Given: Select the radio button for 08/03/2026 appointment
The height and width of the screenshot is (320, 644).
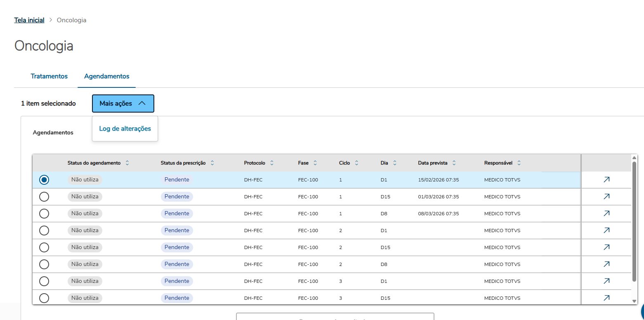Looking at the screenshot, I should coord(44,214).
